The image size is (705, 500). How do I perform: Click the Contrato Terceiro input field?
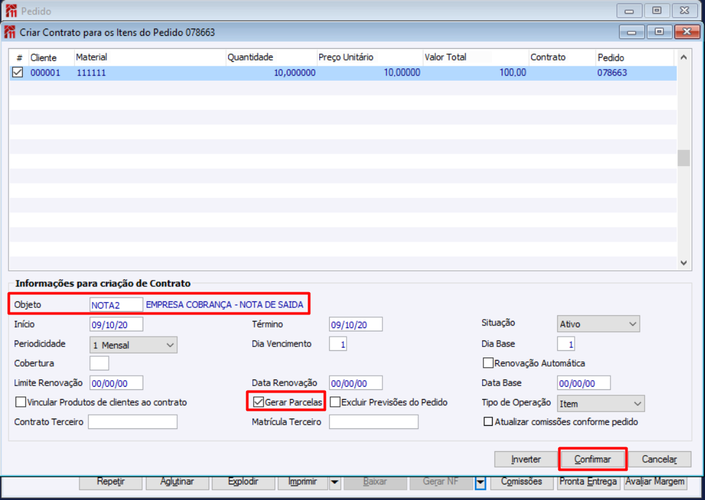coord(133,422)
